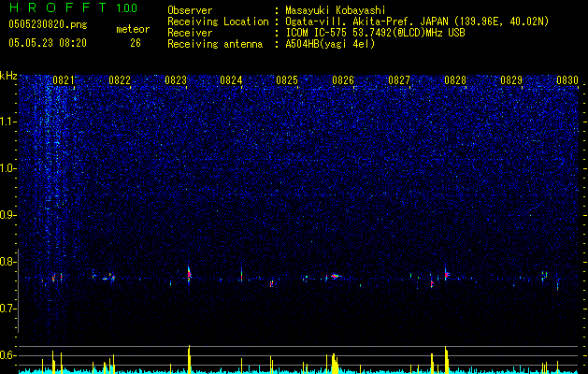Viewport: 588px width, 374px height.
Task: Click the 'Receiver' field label
Action: (x=190, y=33)
